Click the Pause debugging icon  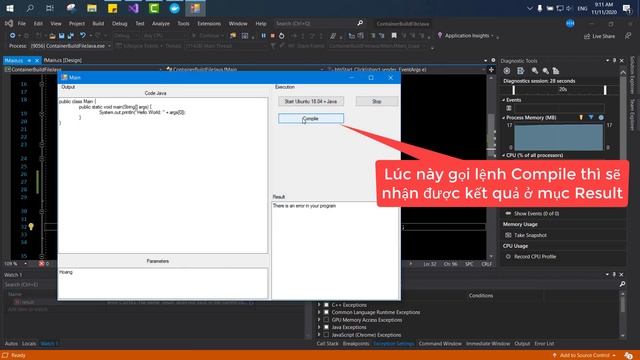263,36
